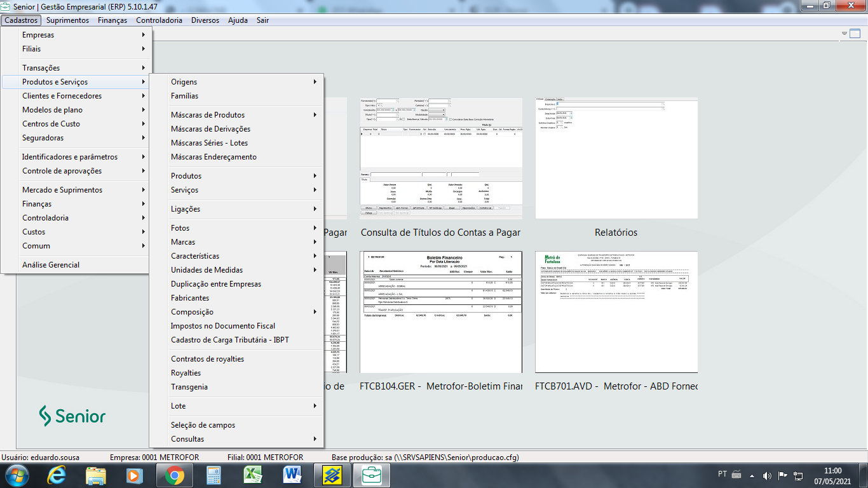This screenshot has width=868, height=488.
Task: Click the Sair menu item
Action: [262, 20]
